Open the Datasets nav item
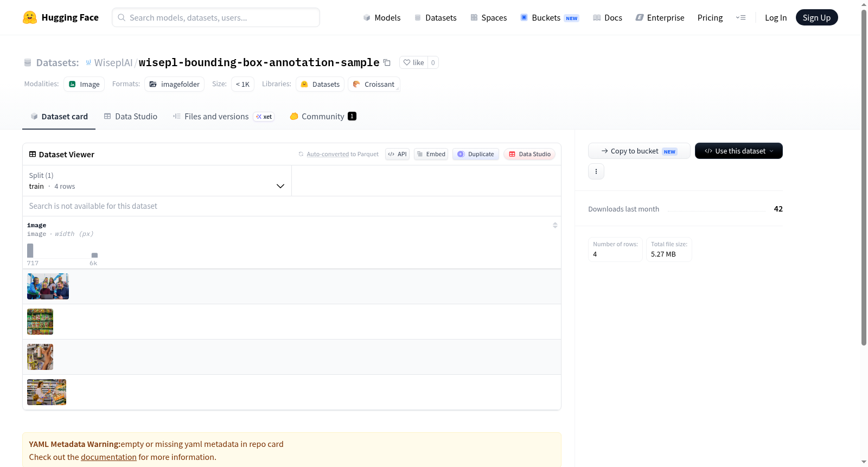 click(435, 17)
